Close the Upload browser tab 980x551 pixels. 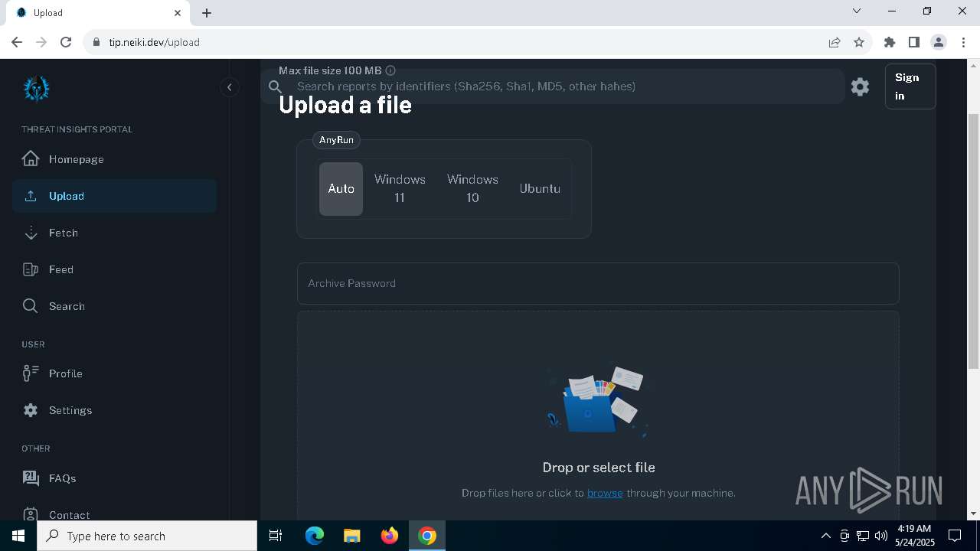(178, 12)
